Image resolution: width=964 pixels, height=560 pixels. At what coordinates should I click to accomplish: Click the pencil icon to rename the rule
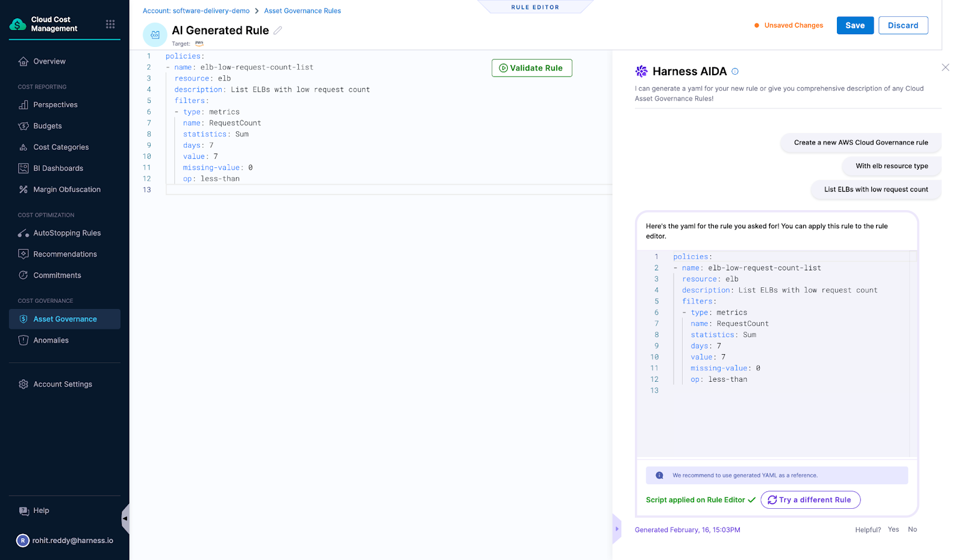[x=278, y=30]
